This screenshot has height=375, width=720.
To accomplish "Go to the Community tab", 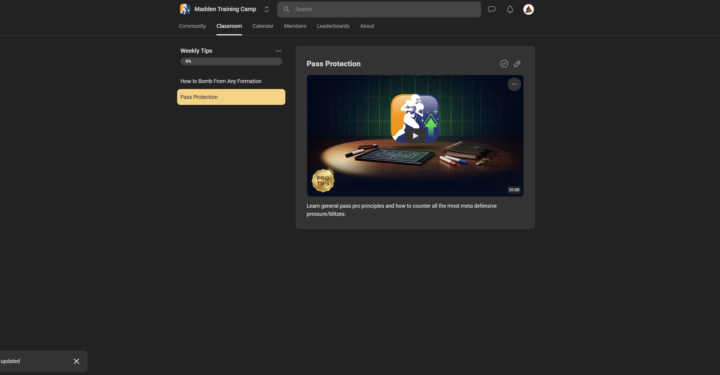I will click(192, 26).
